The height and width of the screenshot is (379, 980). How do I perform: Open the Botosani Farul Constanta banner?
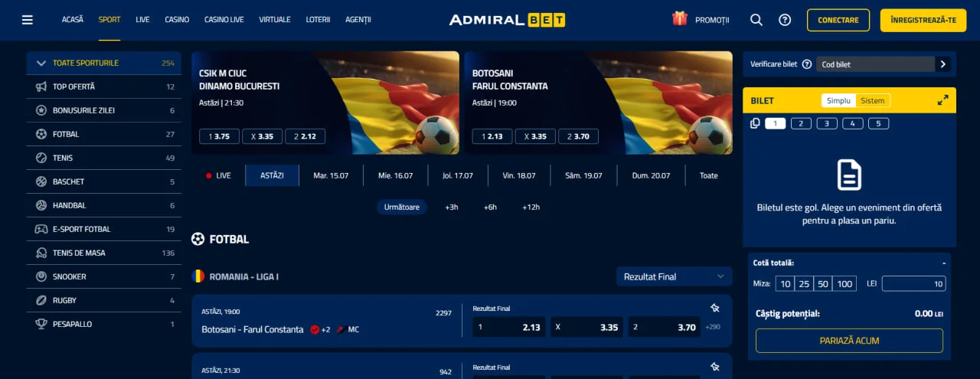pyautogui.click(x=598, y=103)
